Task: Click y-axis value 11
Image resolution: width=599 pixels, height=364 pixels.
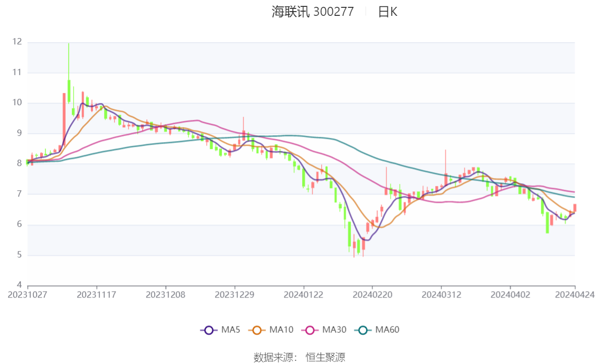Action: pyautogui.click(x=17, y=72)
